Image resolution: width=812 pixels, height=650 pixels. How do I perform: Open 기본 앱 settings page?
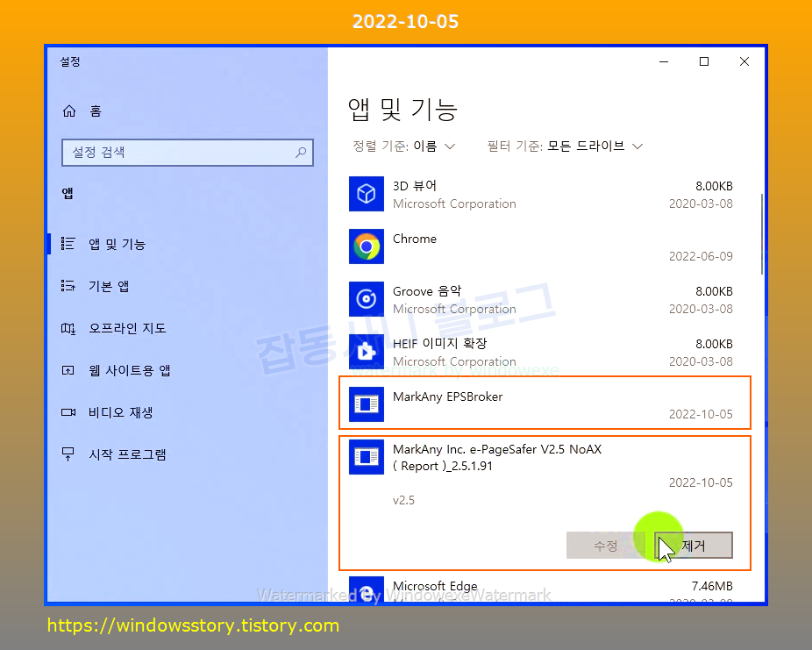(109, 286)
